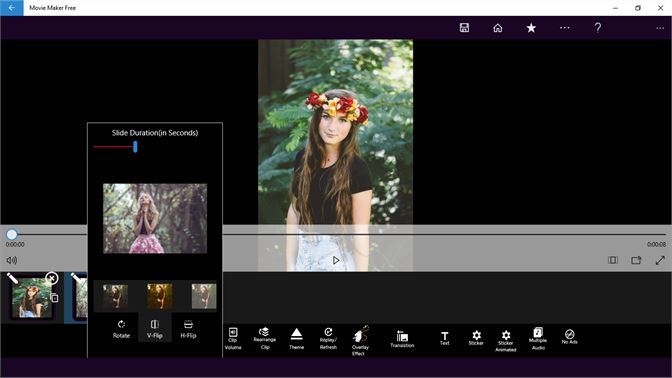Open the Sticker Animated tool
The height and width of the screenshot is (378, 672).
coord(506,341)
